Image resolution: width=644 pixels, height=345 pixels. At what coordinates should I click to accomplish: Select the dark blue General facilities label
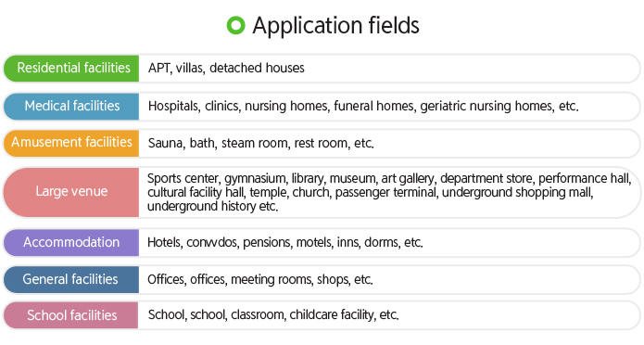point(71,279)
